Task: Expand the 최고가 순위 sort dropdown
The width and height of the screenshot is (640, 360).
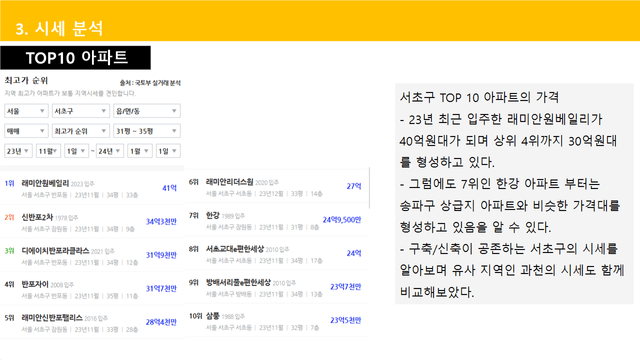Action: coord(80,131)
